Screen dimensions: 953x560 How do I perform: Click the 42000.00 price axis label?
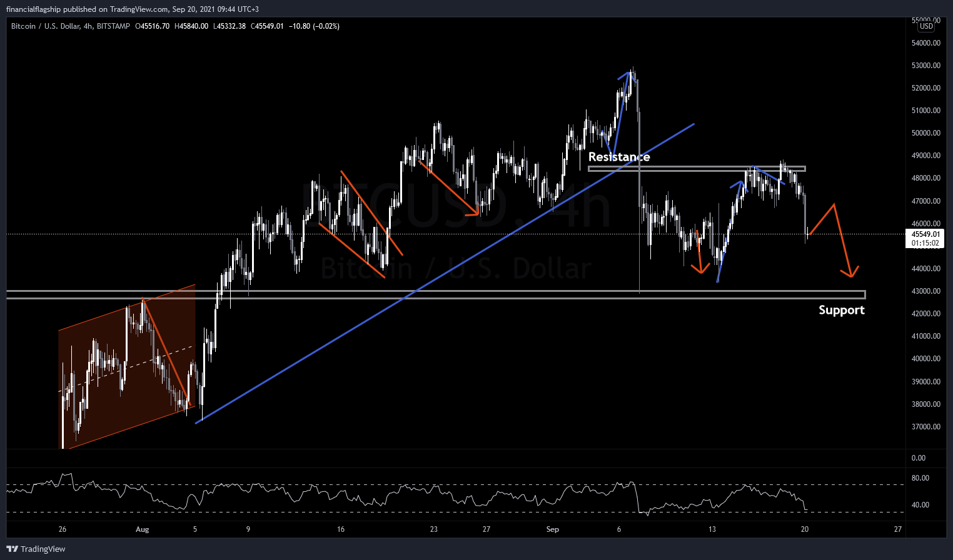click(x=926, y=314)
